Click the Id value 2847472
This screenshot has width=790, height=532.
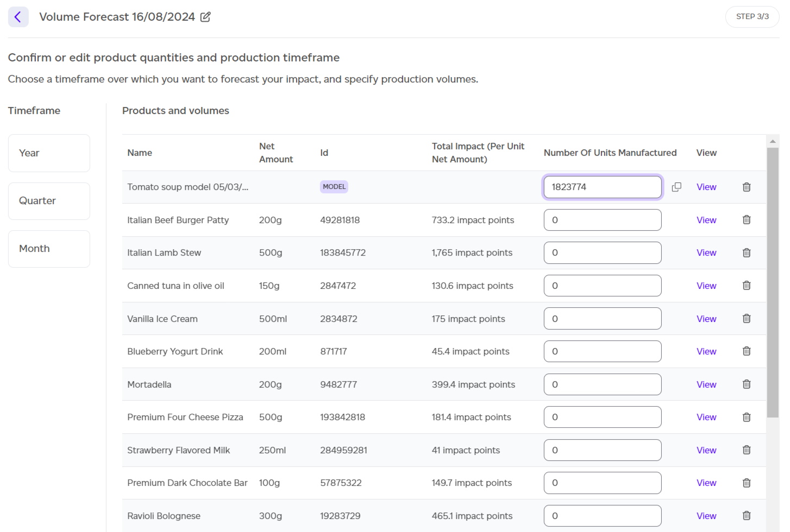pyautogui.click(x=338, y=286)
